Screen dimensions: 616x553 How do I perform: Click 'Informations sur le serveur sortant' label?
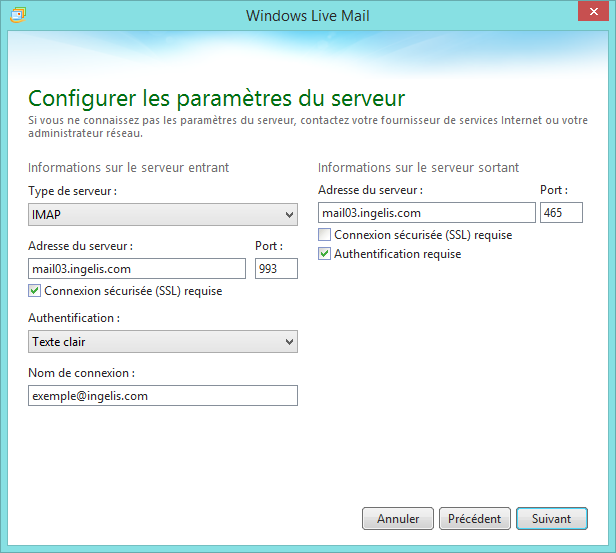[418, 168]
